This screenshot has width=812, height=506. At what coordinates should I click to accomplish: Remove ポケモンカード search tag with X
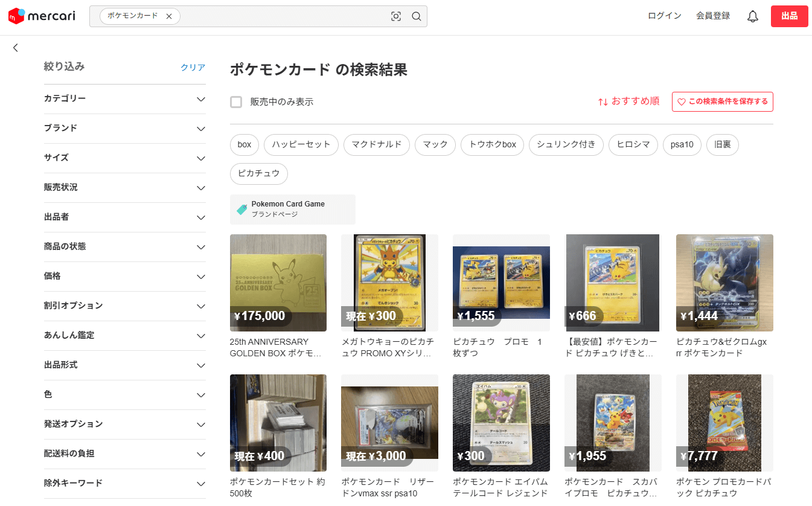click(169, 16)
